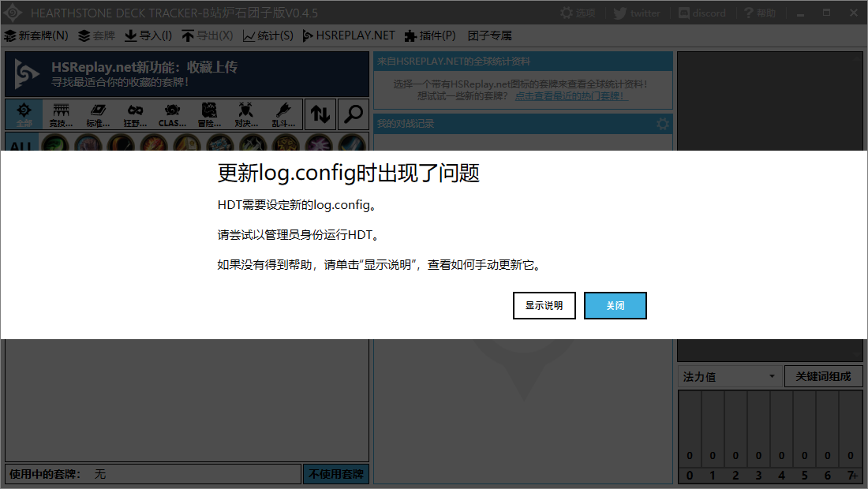
Task: Open 帮助 help in the title bar
Action: point(759,13)
